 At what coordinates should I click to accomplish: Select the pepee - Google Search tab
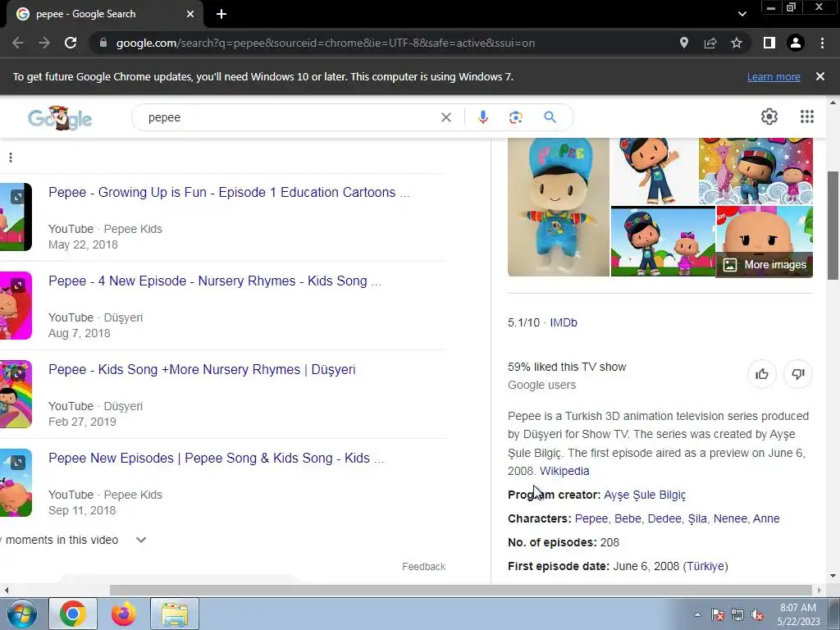[x=104, y=14]
